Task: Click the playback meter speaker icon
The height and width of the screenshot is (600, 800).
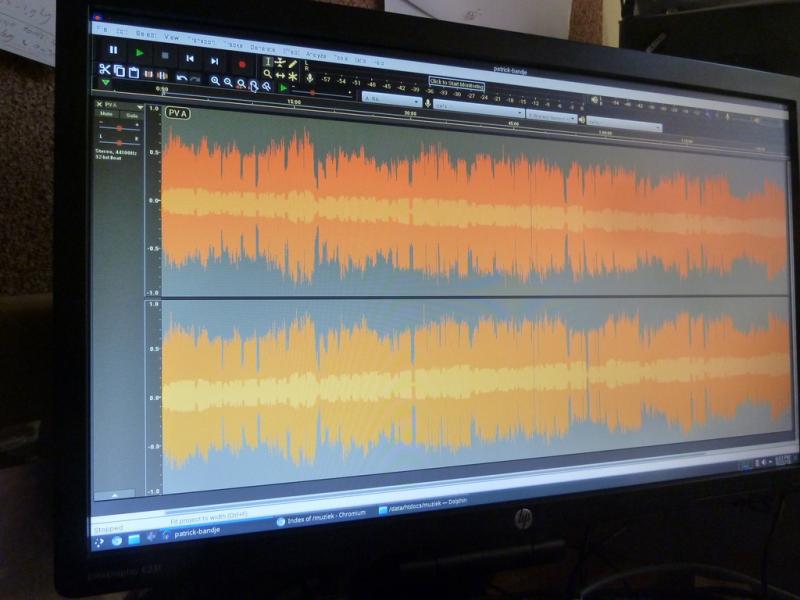Action: (x=594, y=100)
